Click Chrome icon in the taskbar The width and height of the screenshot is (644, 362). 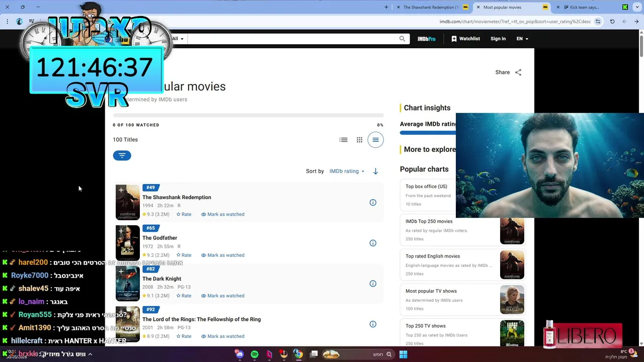tap(298, 354)
